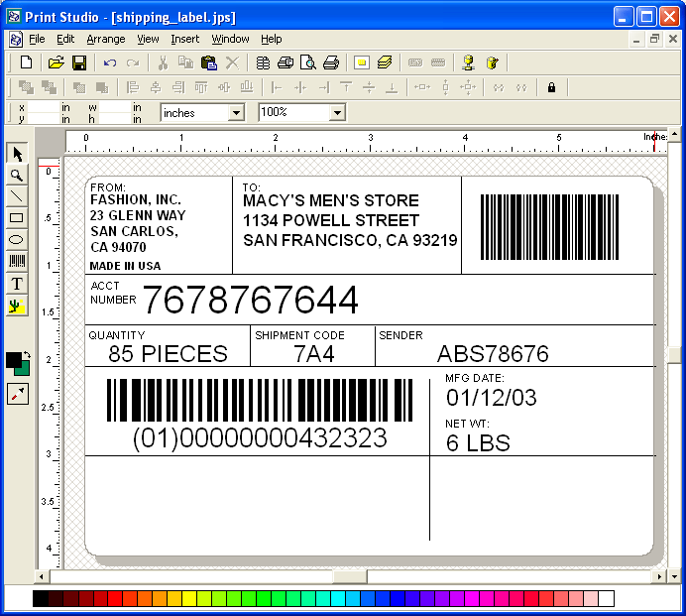Select the magnifier zoom tool

pos(17,176)
